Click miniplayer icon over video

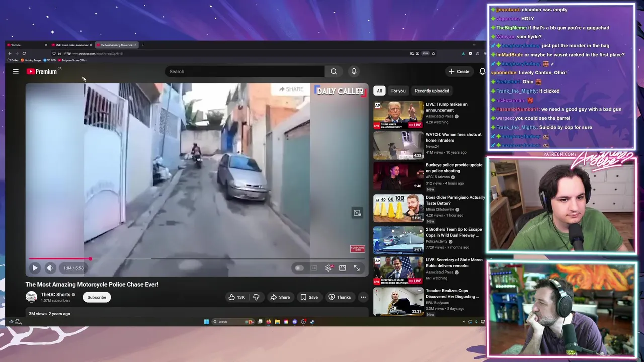(357, 213)
